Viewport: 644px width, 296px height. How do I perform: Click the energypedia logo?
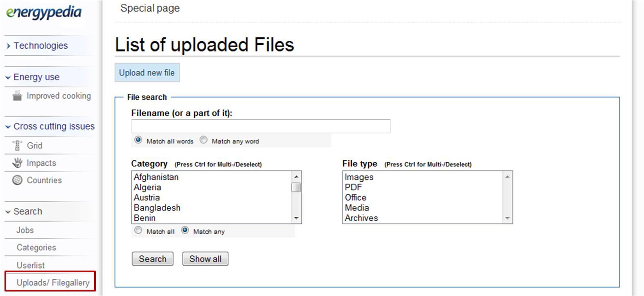tap(44, 12)
